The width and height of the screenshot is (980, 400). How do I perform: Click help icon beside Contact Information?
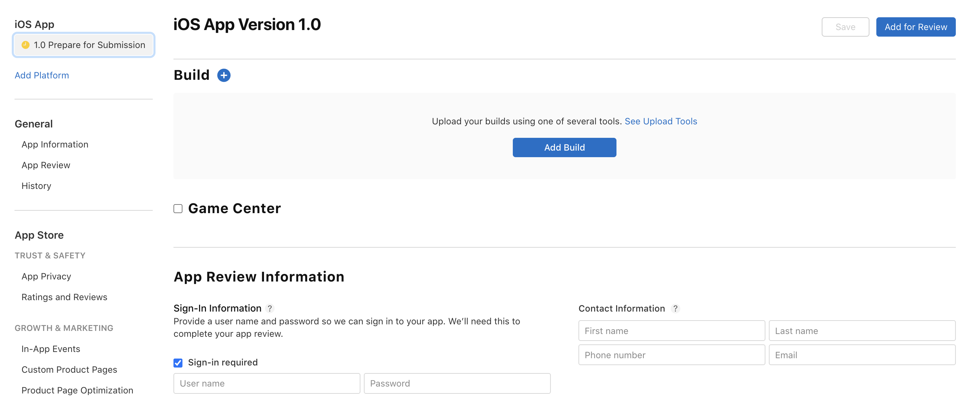(x=675, y=308)
